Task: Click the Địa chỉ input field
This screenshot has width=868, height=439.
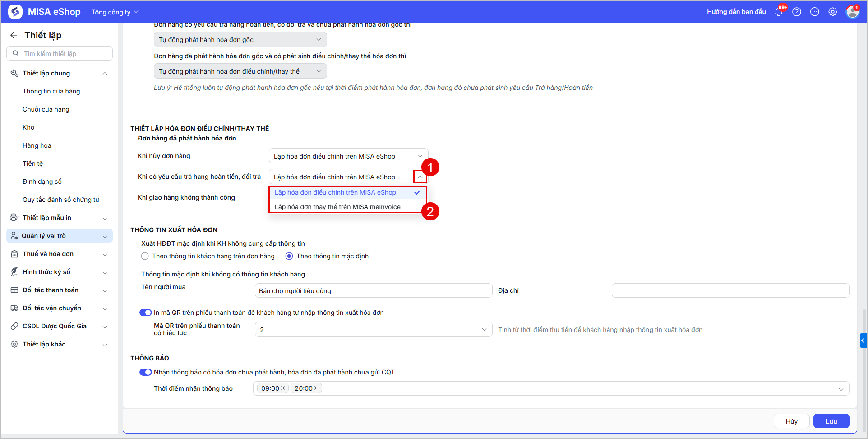Action: [730, 290]
